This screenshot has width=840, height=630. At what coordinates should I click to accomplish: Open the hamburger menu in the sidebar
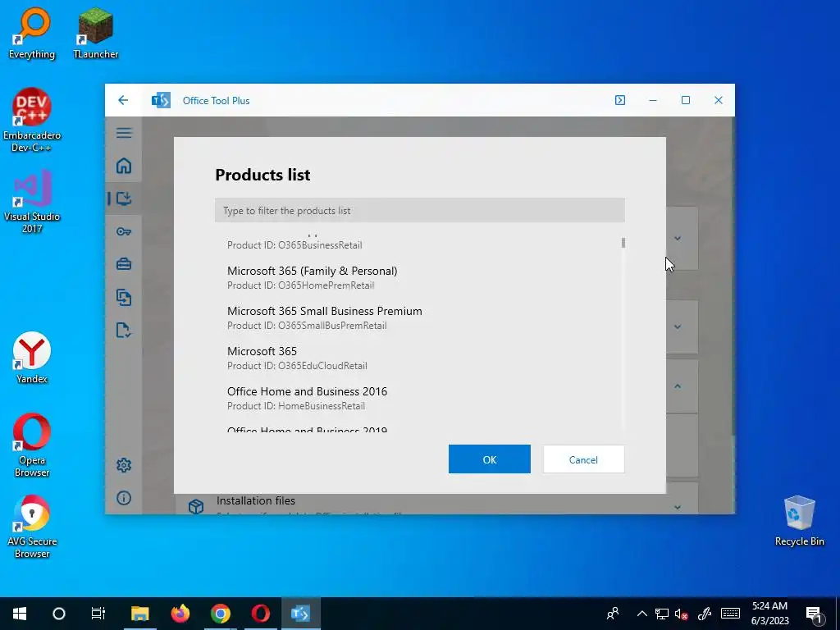pos(124,133)
